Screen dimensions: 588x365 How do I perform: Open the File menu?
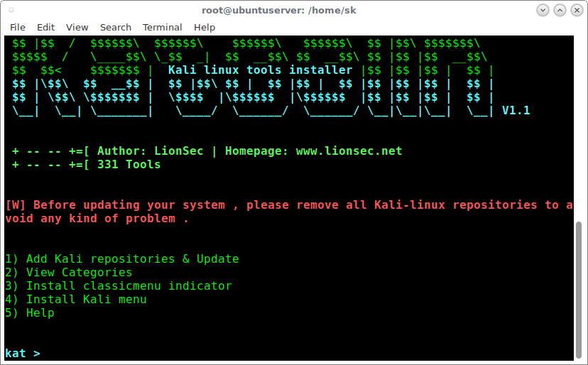pos(18,28)
